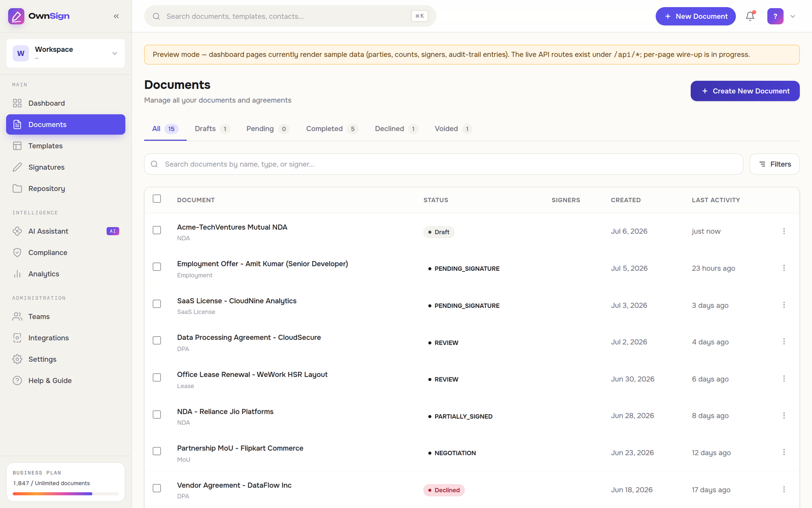Focus the global search documents, templates, contacts field

pyautogui.click(x=290, y=16)
